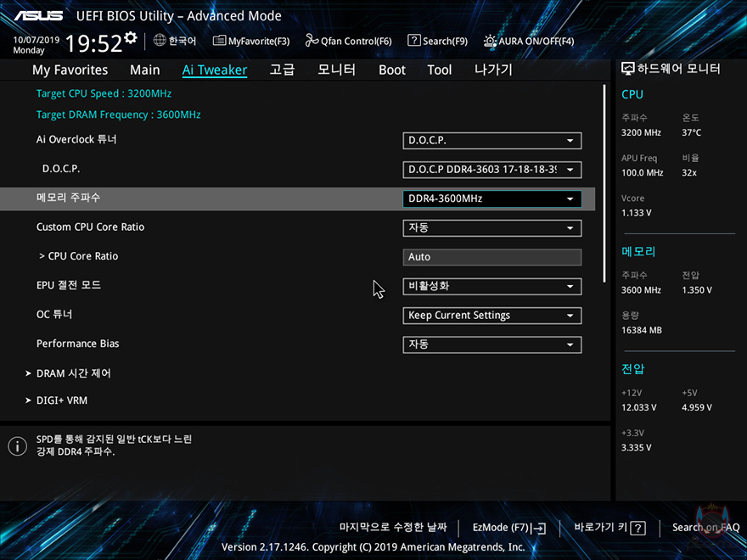Click the Target DRAM Frequency : 3600MHz text
Screen dimensions: 747x560
click(118, 115)
